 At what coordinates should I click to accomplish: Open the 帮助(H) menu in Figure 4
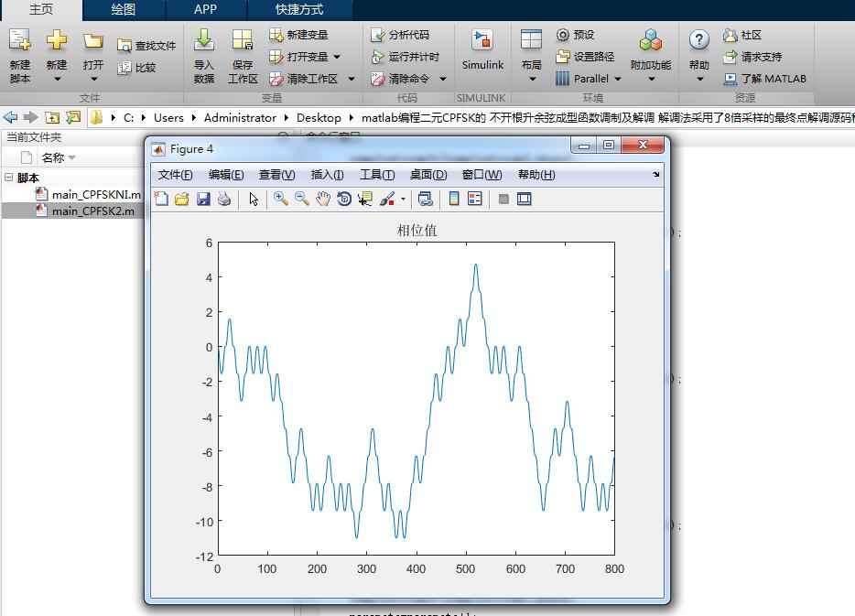(536, 175)
